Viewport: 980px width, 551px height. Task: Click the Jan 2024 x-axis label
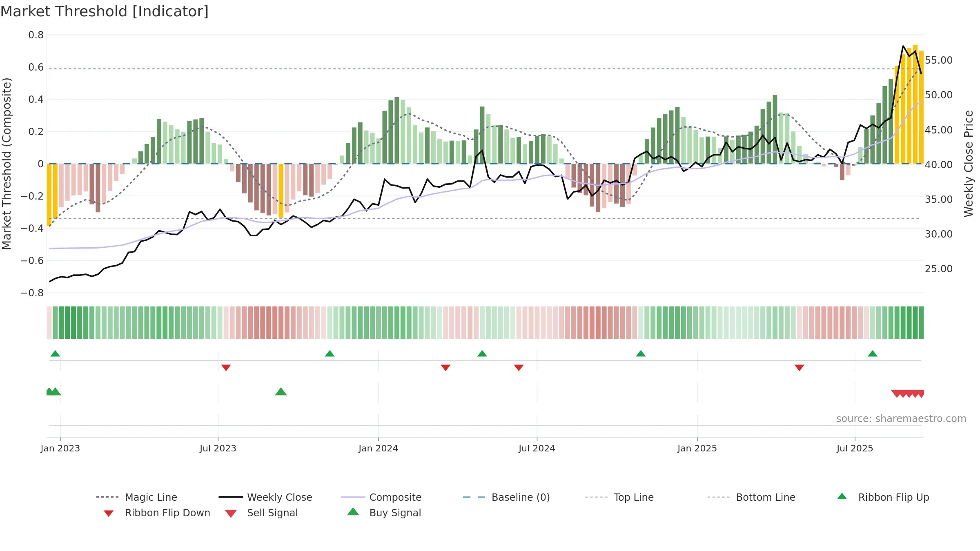pyautogui.click(x=378, y=448)
